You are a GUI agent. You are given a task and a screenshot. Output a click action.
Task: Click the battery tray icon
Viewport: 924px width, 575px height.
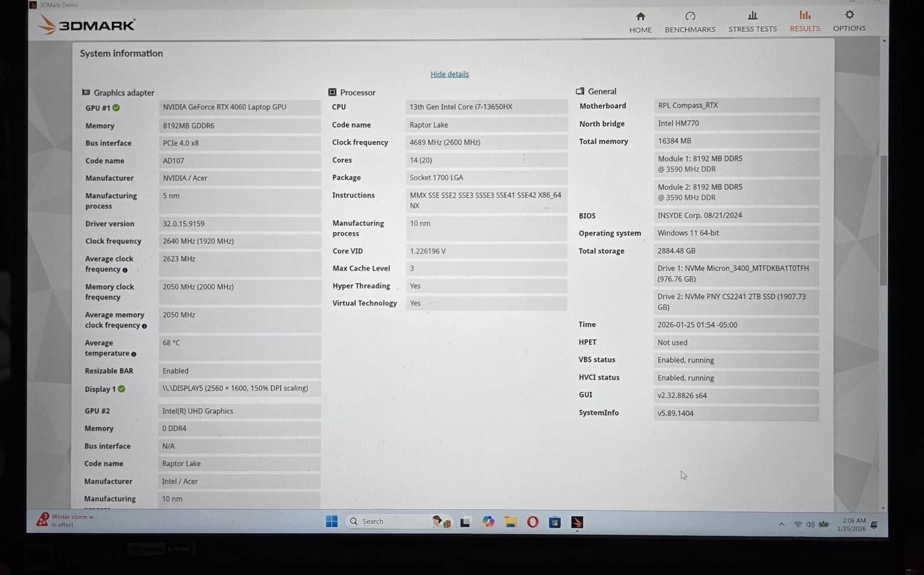(x=824, y=524)
